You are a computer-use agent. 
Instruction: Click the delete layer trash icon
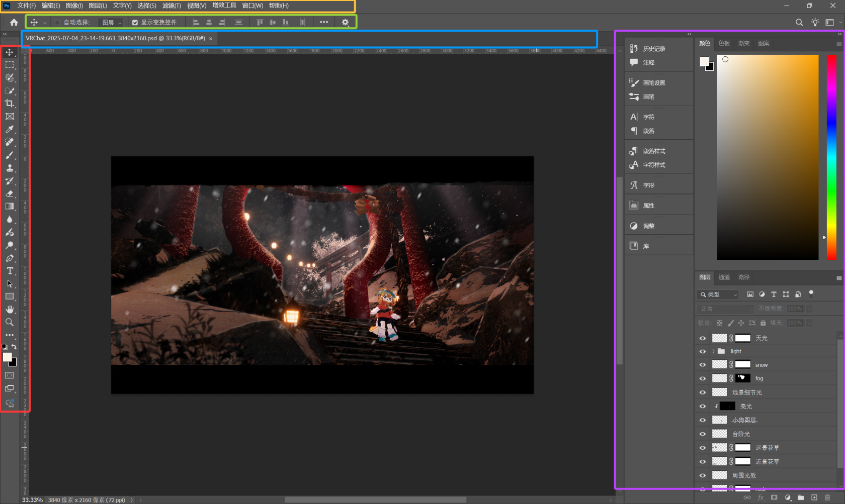(827, 497)
